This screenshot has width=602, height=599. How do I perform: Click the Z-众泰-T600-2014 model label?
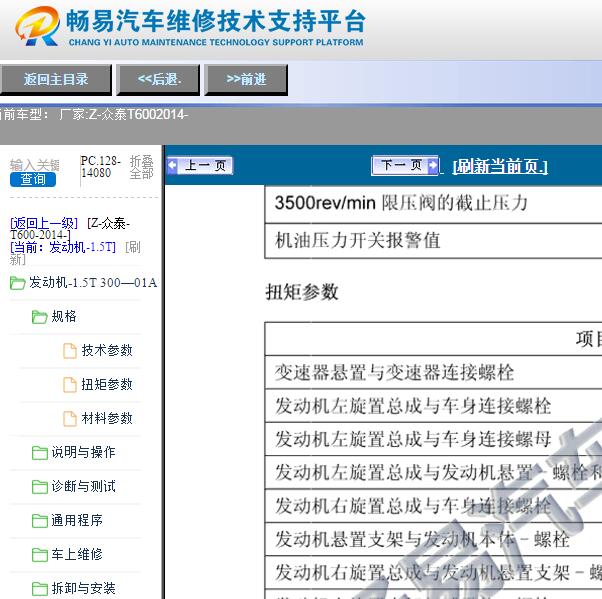(69, 229)
